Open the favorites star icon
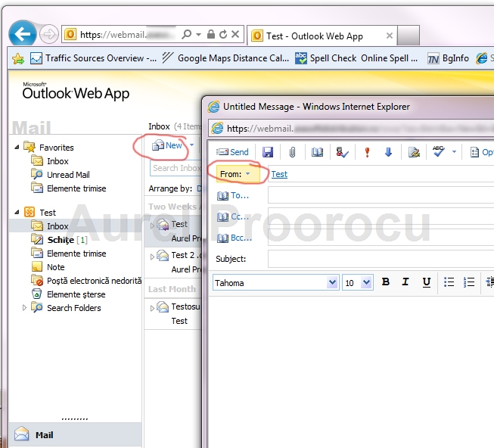 click(x=18, y=58)
